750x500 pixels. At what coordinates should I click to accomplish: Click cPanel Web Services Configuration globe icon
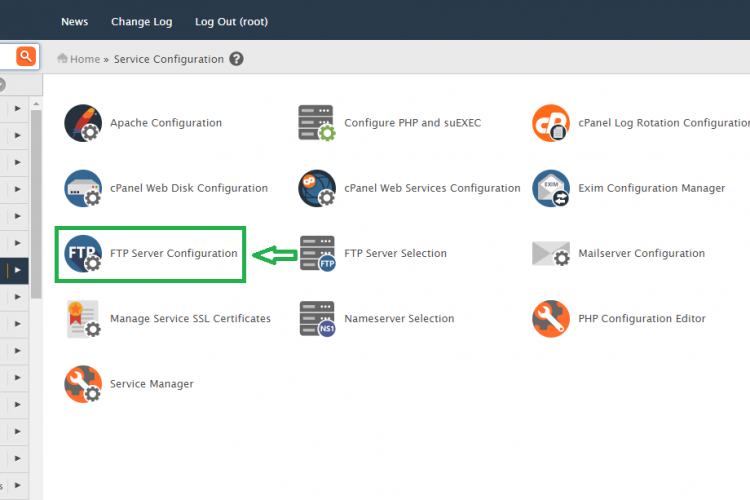click(x=317, y=188)
